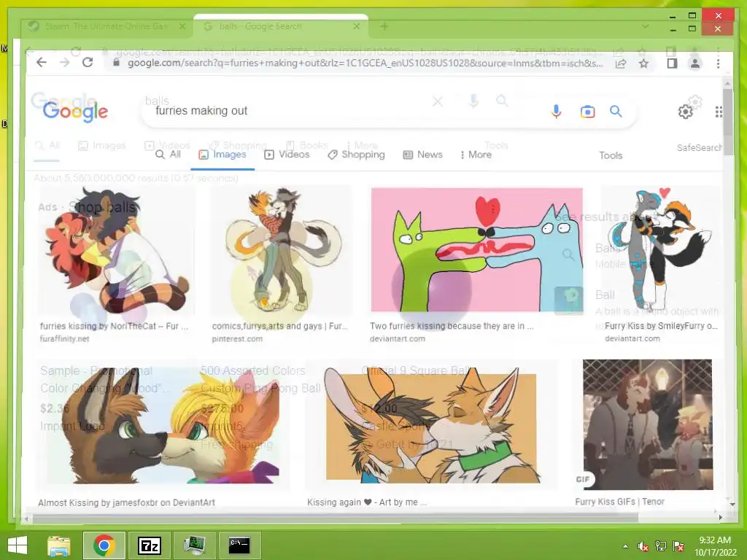
Task: Open the Command Prompt taskbar icon
Action: [239, 545]
